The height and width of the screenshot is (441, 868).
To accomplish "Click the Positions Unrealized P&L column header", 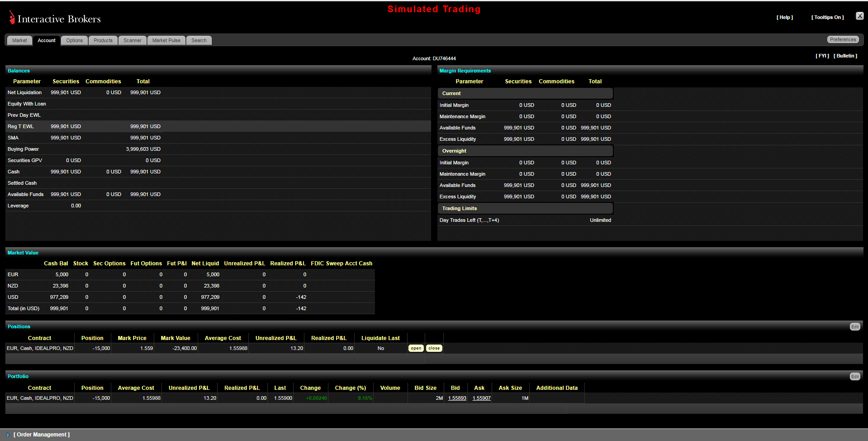I will coord(276,338).
